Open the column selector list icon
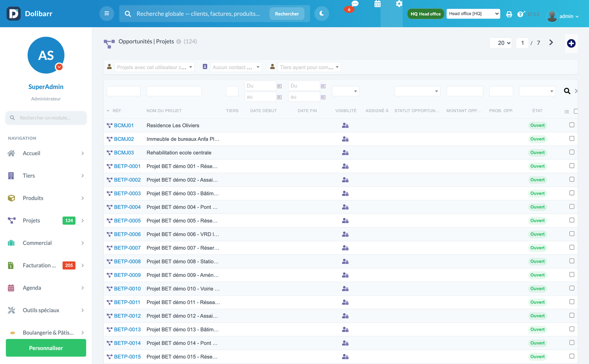 pyautogui.click(x=567, y=112)
